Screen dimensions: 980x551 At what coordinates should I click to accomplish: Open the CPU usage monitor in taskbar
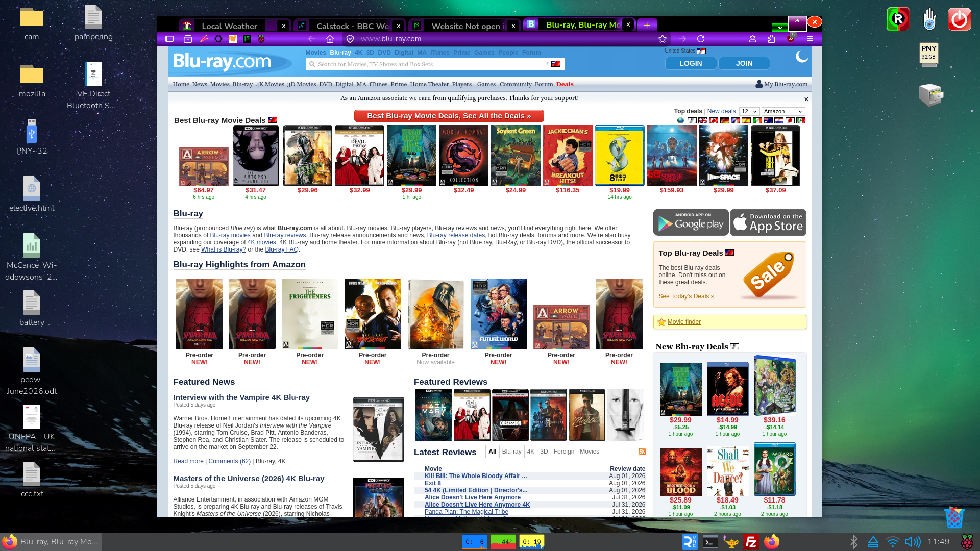tap(475, 542)
